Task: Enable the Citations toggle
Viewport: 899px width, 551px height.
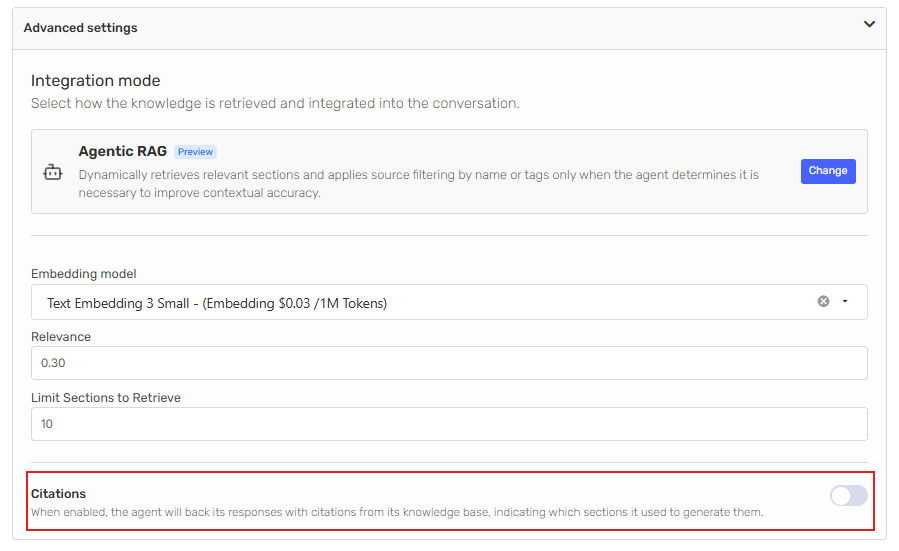Action: tap(849, 496)
